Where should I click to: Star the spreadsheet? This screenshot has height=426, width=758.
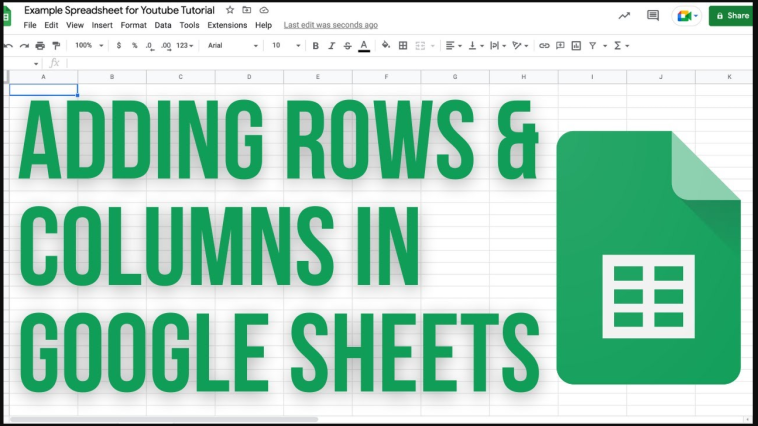[230, 10]
